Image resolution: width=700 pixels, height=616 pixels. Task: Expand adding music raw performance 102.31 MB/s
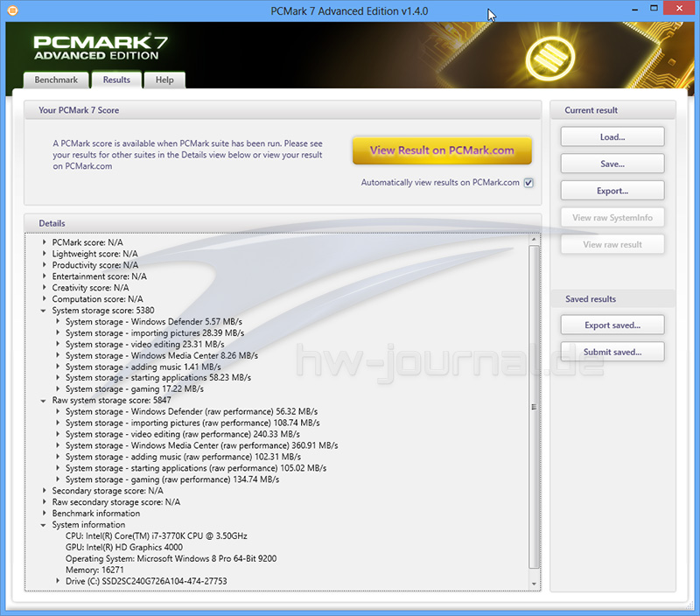tap(58, 457)
